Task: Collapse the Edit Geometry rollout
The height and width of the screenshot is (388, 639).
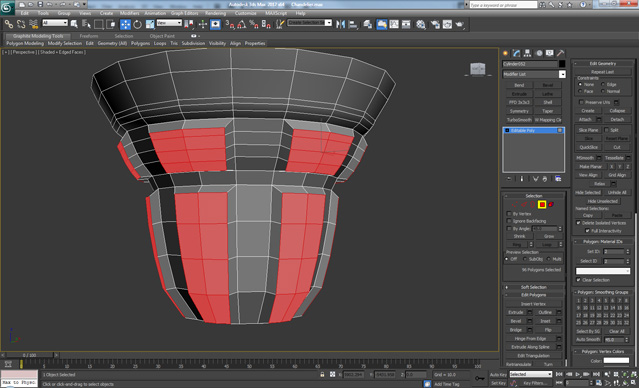Action: coord(602,64)
